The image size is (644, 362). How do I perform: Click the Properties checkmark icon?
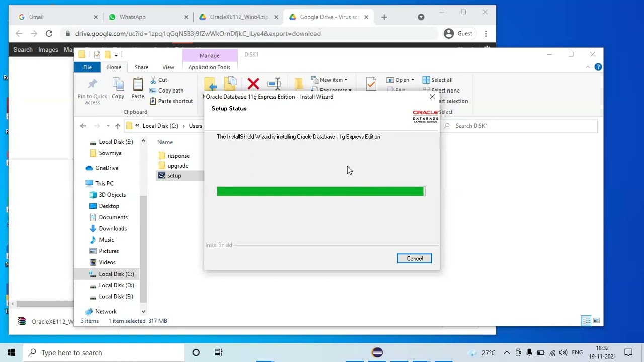(371, 84)
